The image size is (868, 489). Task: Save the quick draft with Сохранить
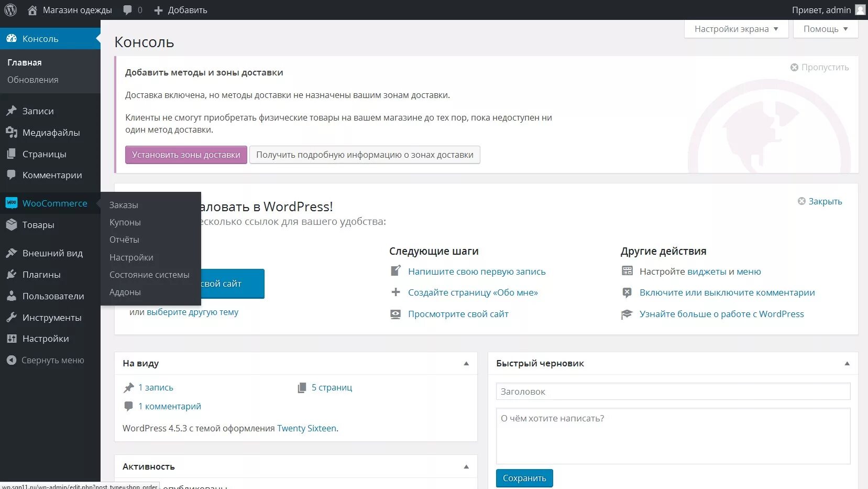(x=524, y=478)
